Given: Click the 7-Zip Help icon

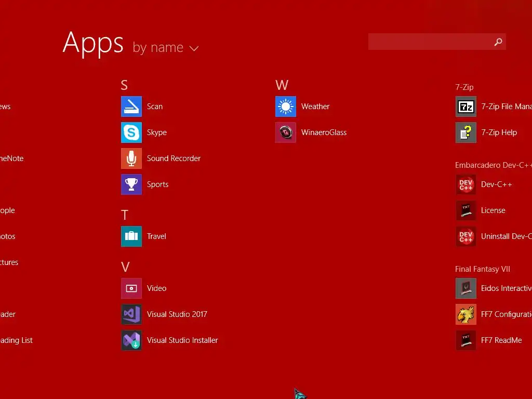Looking at the screenshot, I should click(x=466, y=132).
